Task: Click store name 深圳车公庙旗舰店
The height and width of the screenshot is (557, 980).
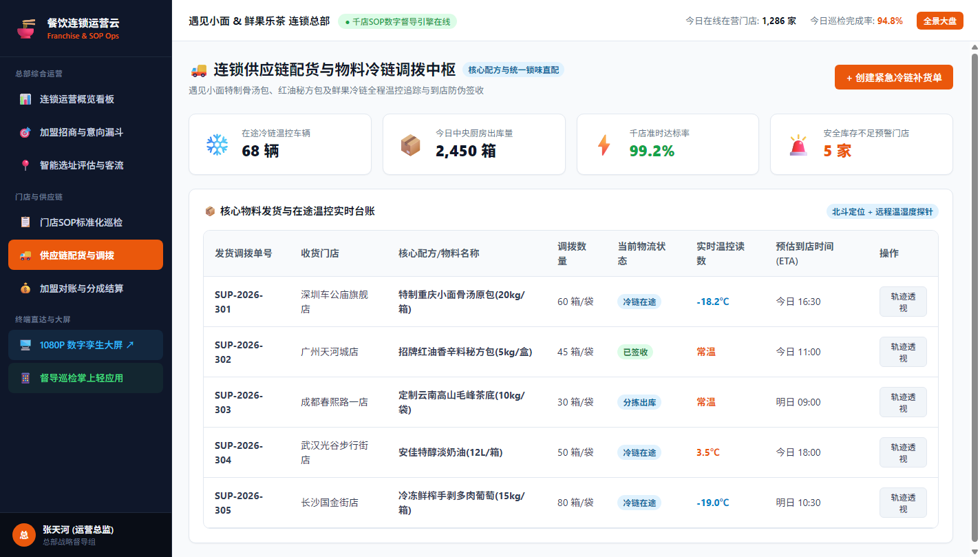Action: pos(334,302)
